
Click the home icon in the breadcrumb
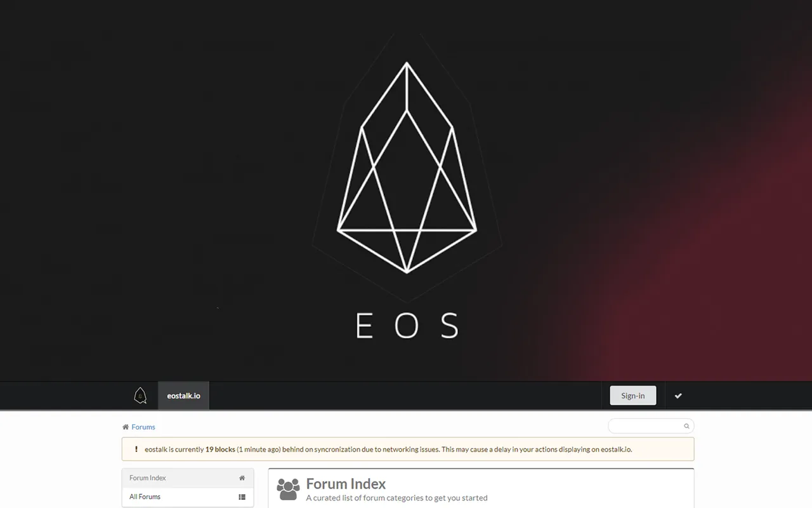[x=126, y=427]
